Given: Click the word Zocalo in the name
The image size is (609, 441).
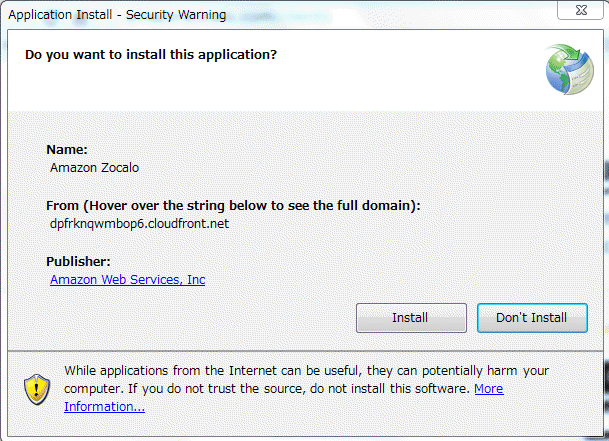Looking at the screenshot, I should coord(120,167).
